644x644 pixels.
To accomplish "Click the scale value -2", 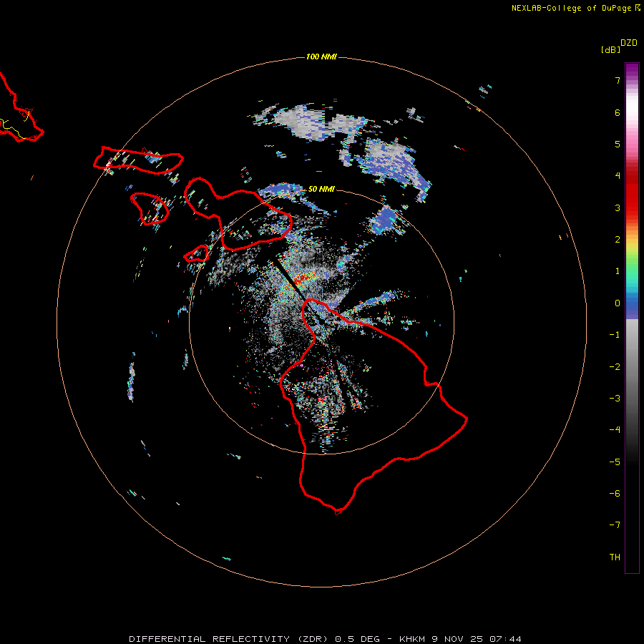I will (615, 367).
